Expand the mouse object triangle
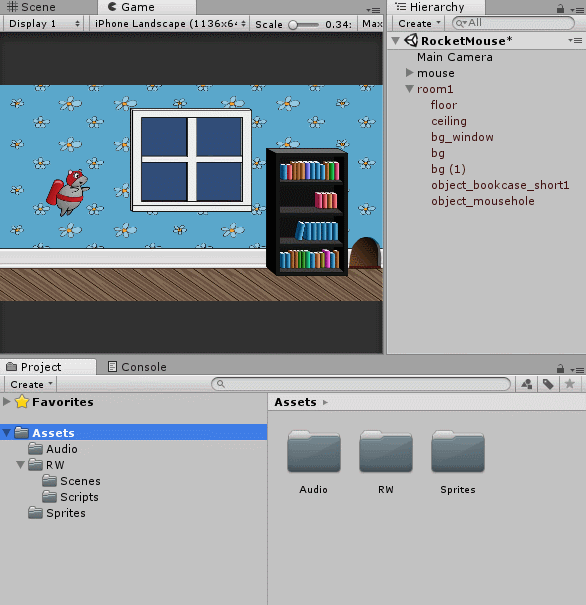586x605 pixels. point(409,73)
